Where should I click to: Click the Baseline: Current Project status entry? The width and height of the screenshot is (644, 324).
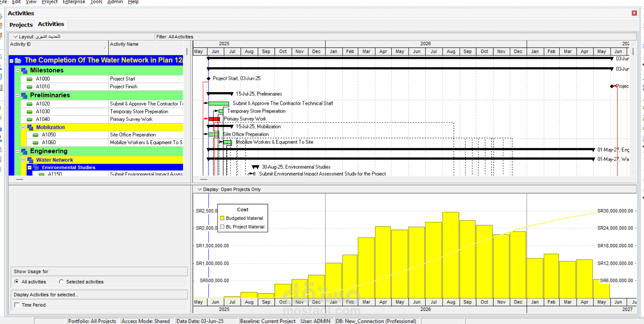click(268, 321)
